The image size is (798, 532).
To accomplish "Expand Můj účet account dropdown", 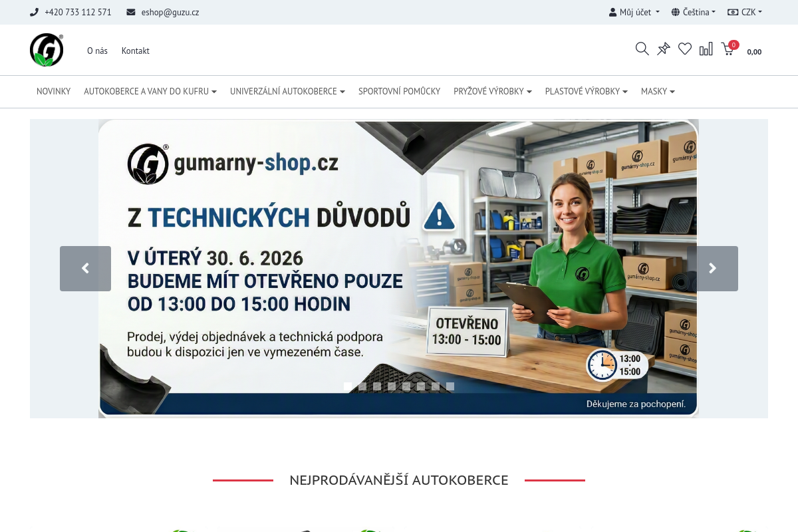I will 634,12.
